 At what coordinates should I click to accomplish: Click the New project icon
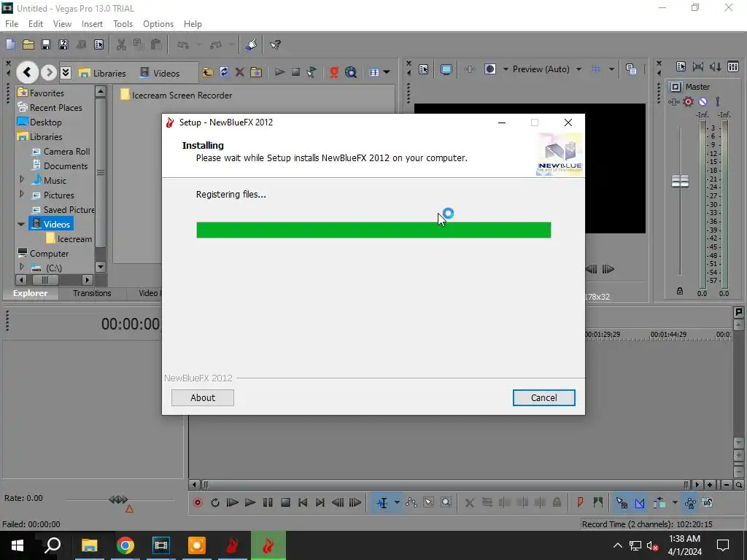(10, 44)
